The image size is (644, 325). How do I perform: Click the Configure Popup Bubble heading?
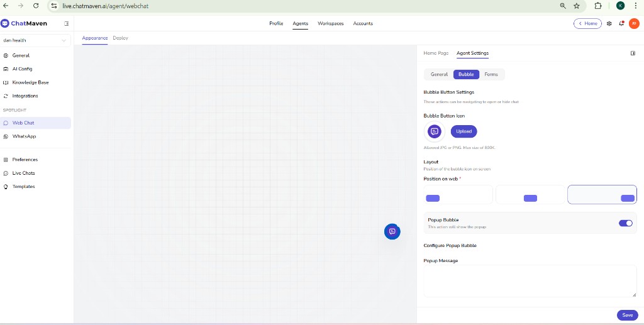(x=450, y=246)
